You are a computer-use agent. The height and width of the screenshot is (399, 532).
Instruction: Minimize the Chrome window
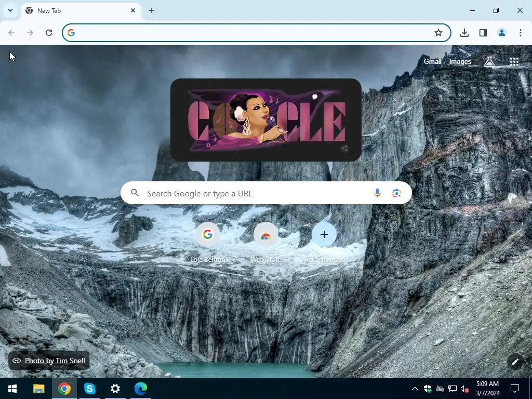[472, 10]
